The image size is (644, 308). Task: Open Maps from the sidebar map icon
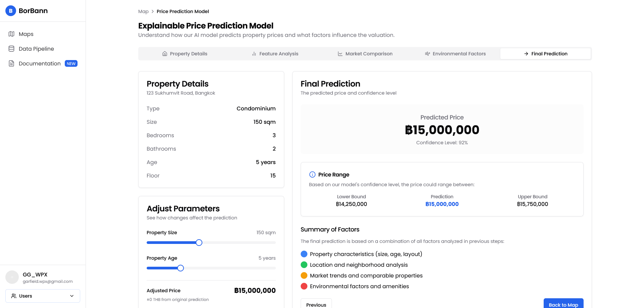pos(11,34)
